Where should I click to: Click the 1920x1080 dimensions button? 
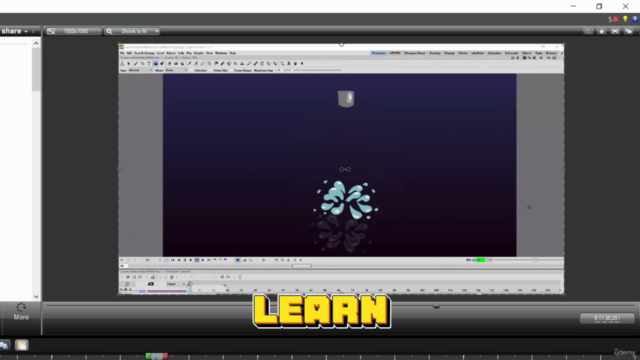click(x=73, y=31)
